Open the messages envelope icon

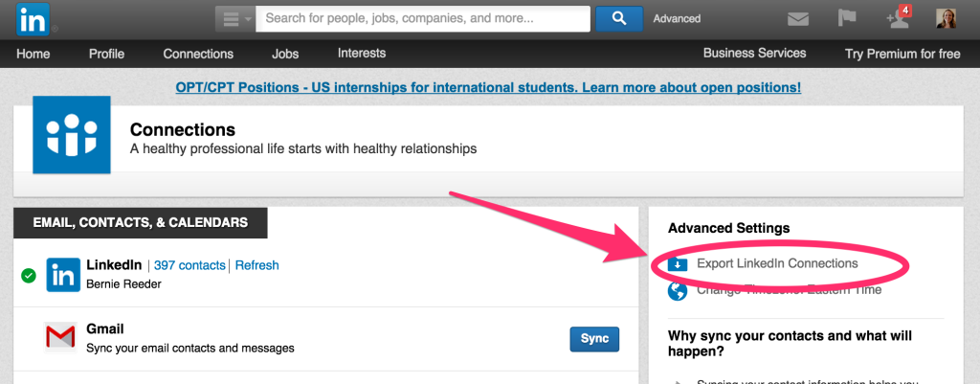[799, 18]
